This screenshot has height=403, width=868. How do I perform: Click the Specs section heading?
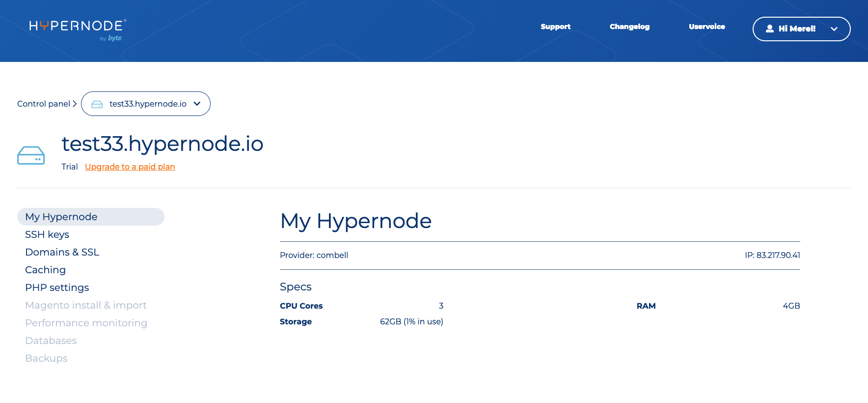296,287
